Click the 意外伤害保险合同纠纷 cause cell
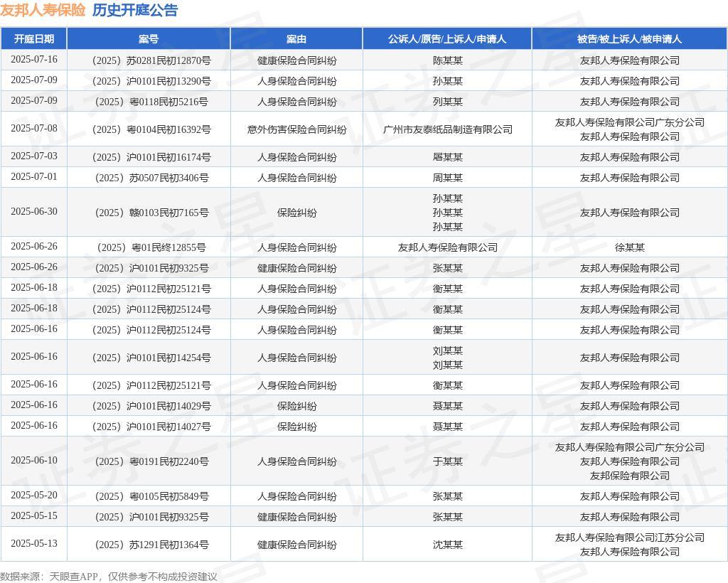This screenshot has height=583, width=728. (x=296, y=129)
